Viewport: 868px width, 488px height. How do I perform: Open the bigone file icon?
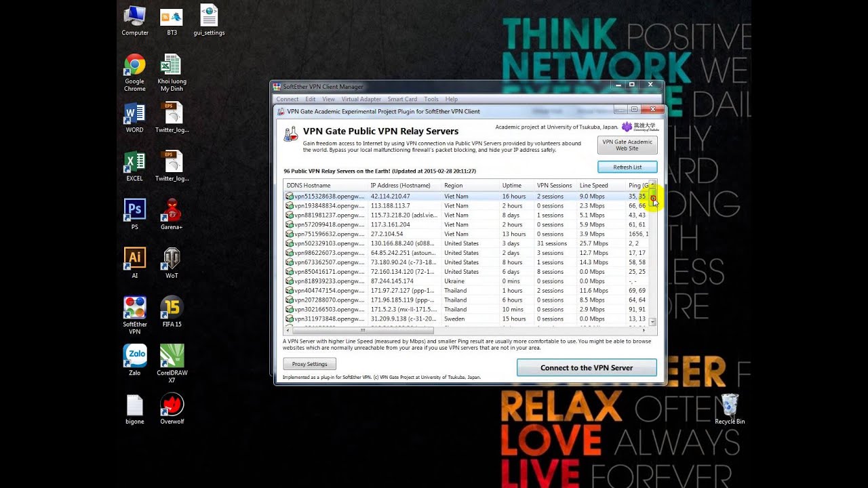click(135, 409)
